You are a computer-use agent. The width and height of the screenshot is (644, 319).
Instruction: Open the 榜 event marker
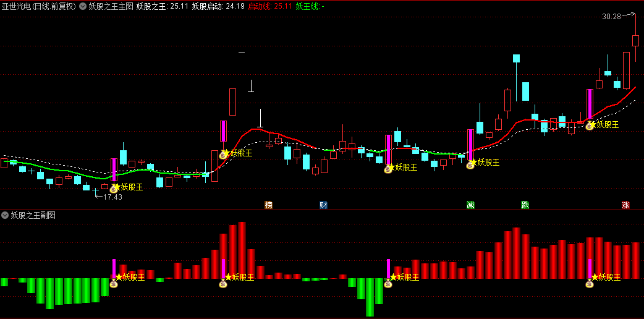click(x=269, y=205)
